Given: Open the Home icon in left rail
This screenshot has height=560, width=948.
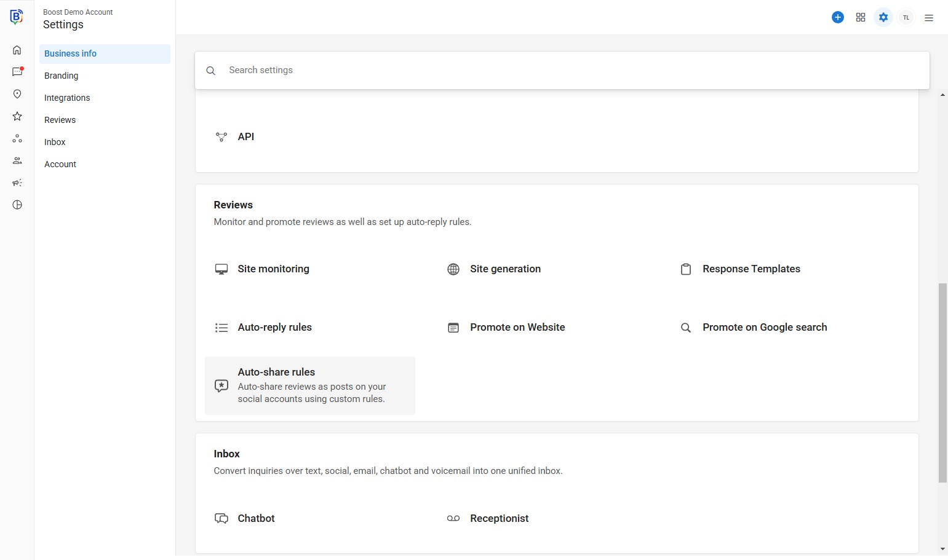Looking at the screenshot, I should 17,50.
